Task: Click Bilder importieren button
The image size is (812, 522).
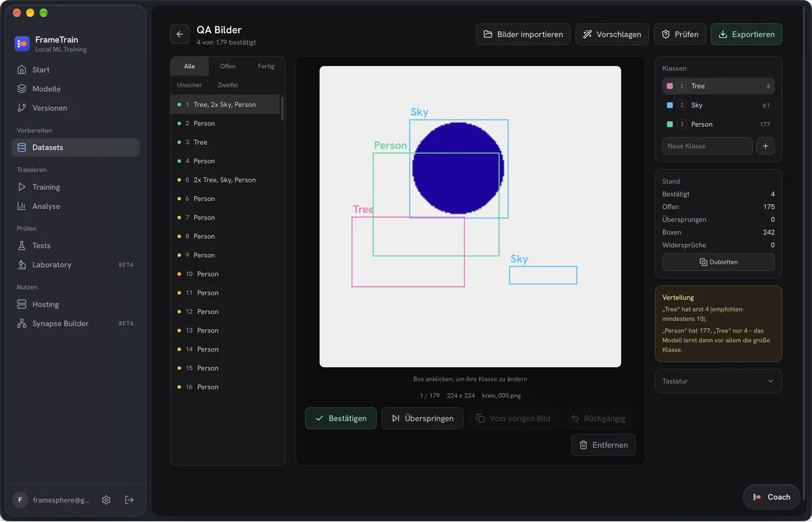Action: (523, 34)
